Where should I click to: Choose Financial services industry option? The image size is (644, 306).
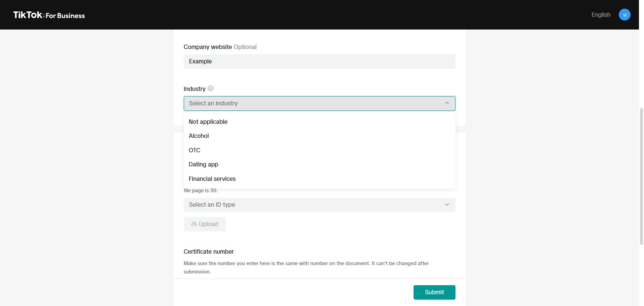tap(212, 179)
